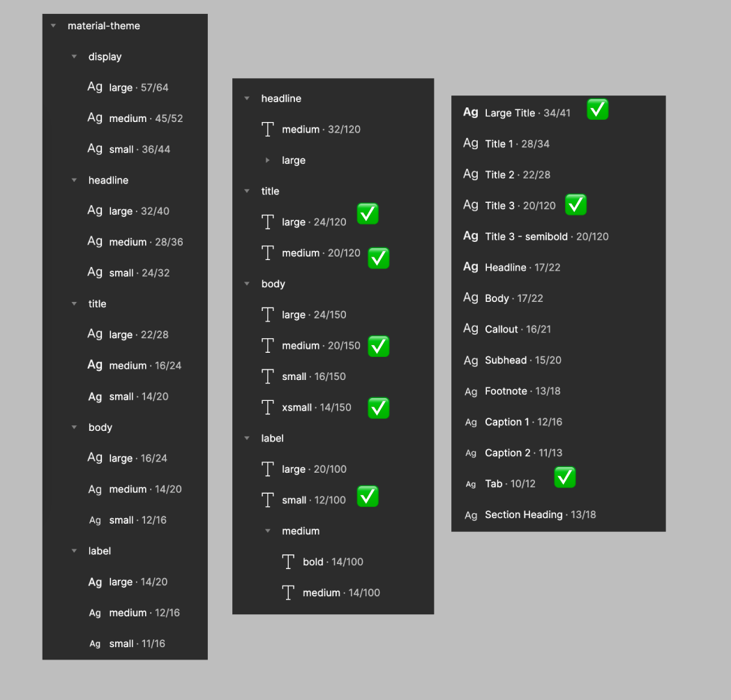Click the Ag icon beside Title 3 - semibold
Screen dimensions: 731x700
click(470, 236)
